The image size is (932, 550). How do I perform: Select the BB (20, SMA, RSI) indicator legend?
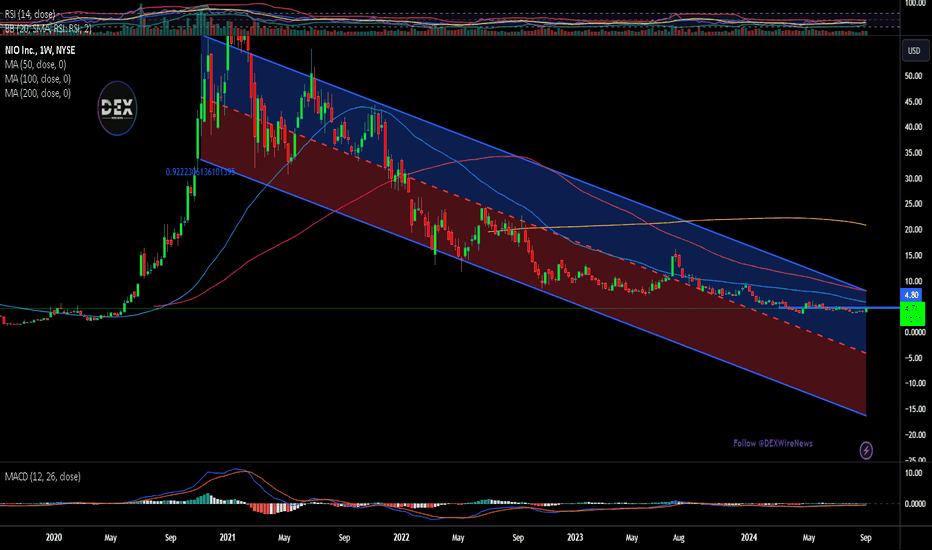tap(48, 28)
